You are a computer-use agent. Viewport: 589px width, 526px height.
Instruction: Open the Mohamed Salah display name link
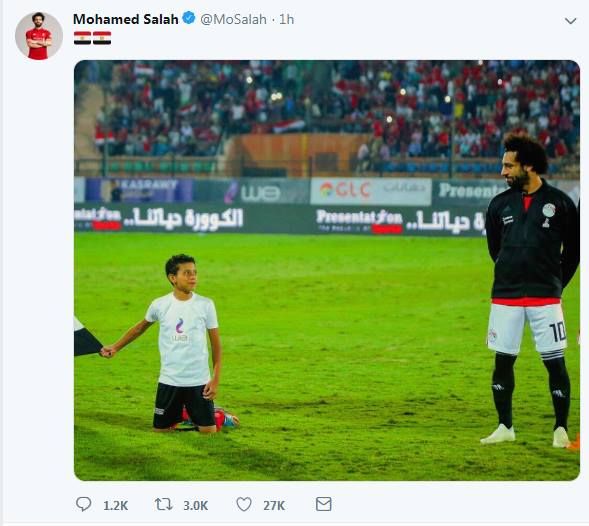[125, 19]
